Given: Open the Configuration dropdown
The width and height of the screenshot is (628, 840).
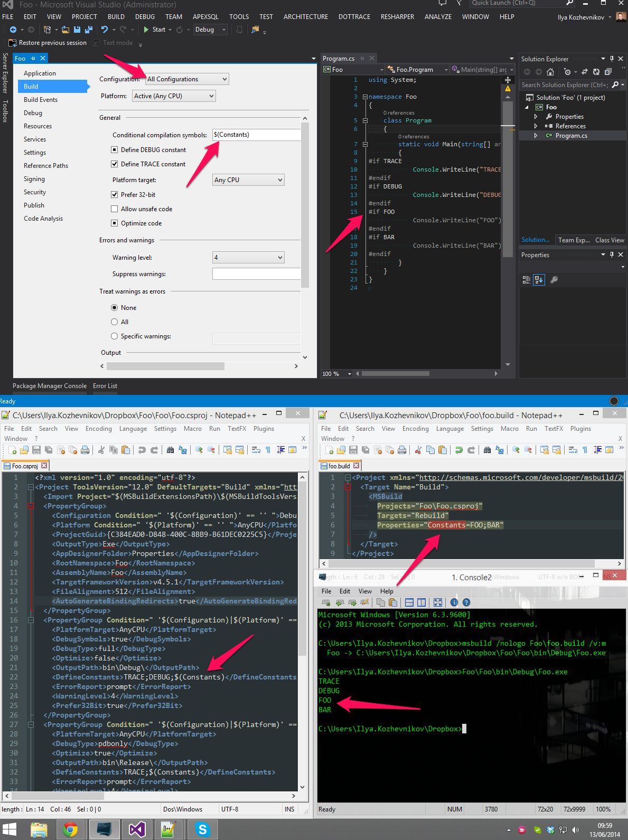Looking at the screenshot, I should coord(187,79).
